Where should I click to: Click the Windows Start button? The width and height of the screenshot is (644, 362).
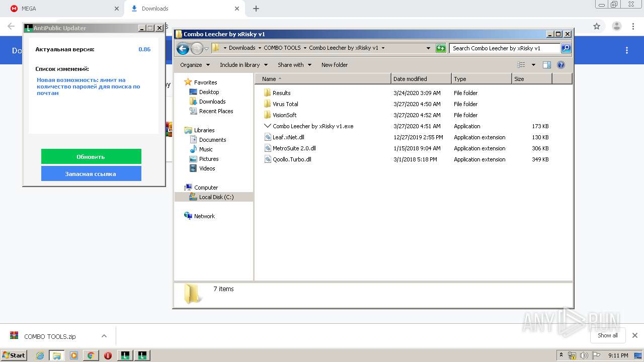pos(14,355)
